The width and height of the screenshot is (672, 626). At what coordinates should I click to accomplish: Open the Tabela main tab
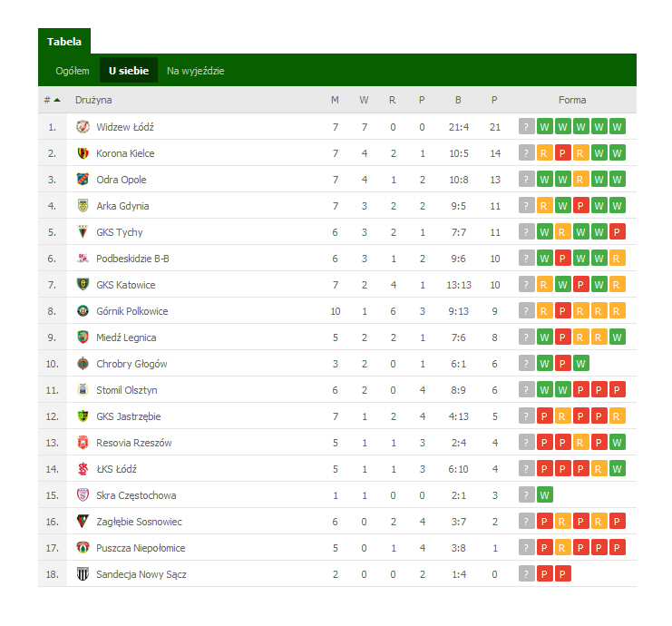64,42
